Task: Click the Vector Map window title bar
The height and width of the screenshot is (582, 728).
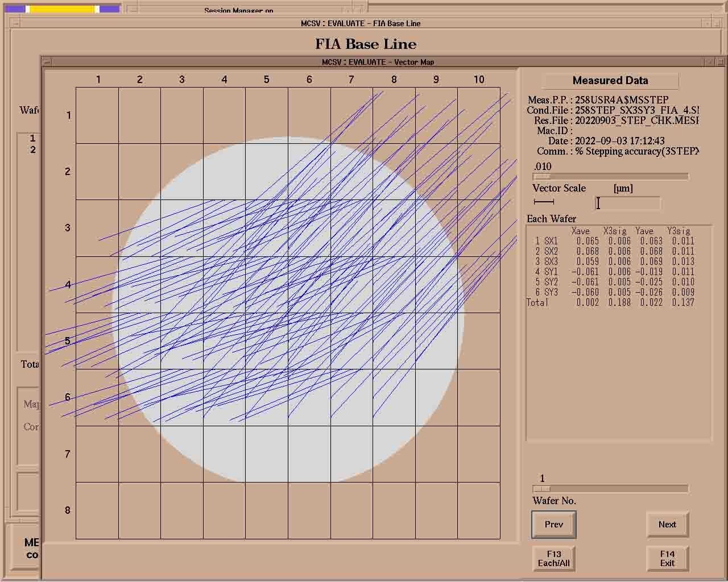Action: click(378, 62)
